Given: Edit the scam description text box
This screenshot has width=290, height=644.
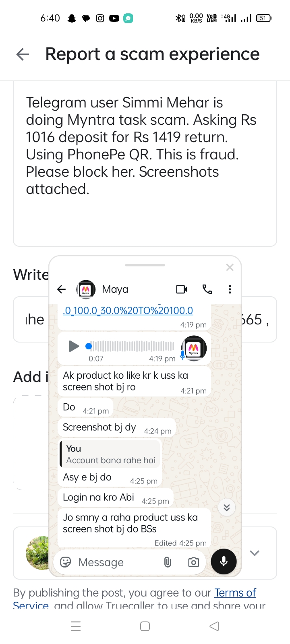Looking at the screenshot, I should (x=145, y=163).
